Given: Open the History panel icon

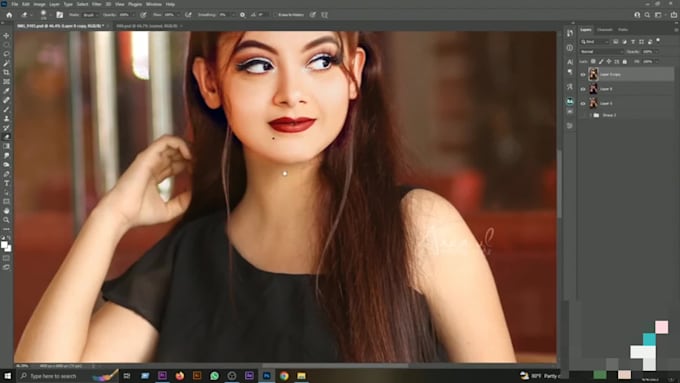Looking at the screenshot, I should (x=570, y=33).
